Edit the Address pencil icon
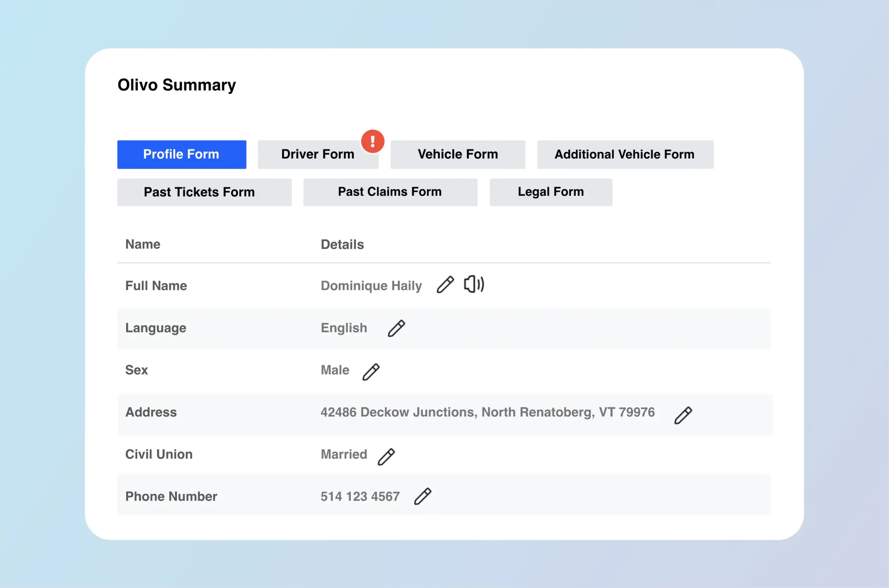Screen dimensions: 889x588 (683, 415)
